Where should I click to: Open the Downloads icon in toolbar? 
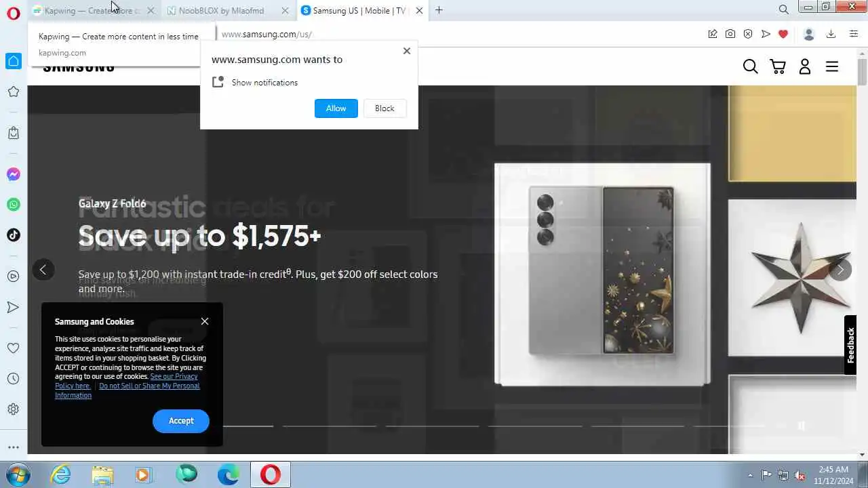pos(831,34)
